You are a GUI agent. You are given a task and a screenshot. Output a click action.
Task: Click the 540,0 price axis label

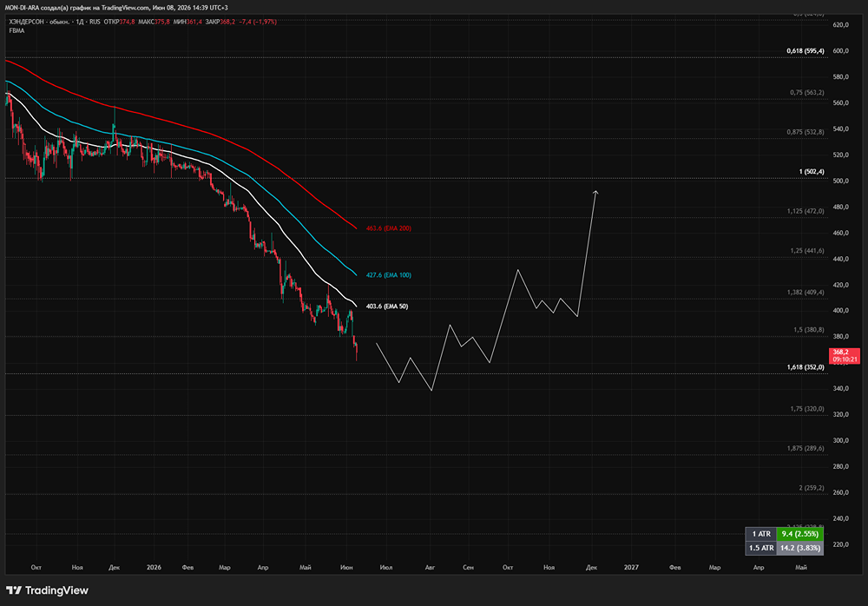[840, 129]
